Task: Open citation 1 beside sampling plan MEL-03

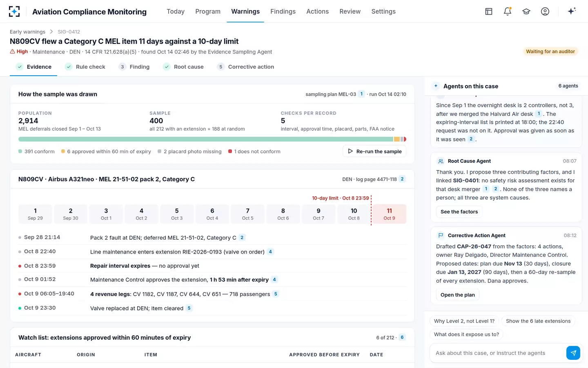Action: [361, 94]
